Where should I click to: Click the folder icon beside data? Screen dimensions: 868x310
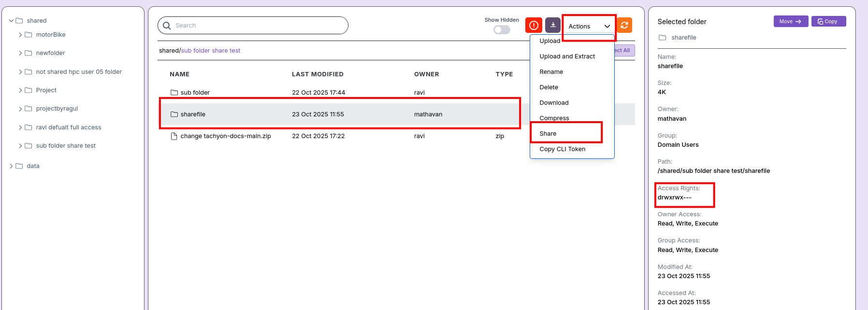coord(19,166)
